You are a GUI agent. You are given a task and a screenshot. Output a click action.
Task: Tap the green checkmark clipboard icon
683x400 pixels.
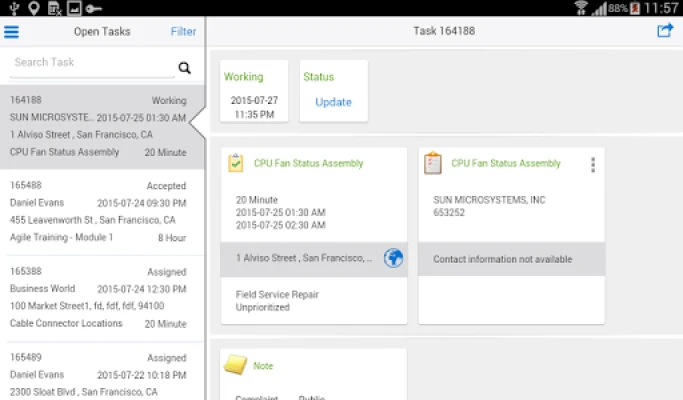[236, 163]
